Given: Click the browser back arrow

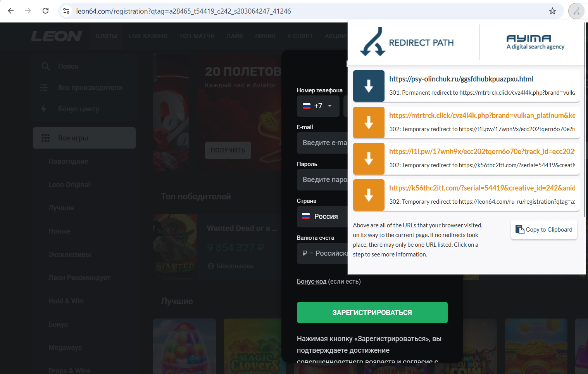Looking at the screenshot, I should tap(11, 11).
